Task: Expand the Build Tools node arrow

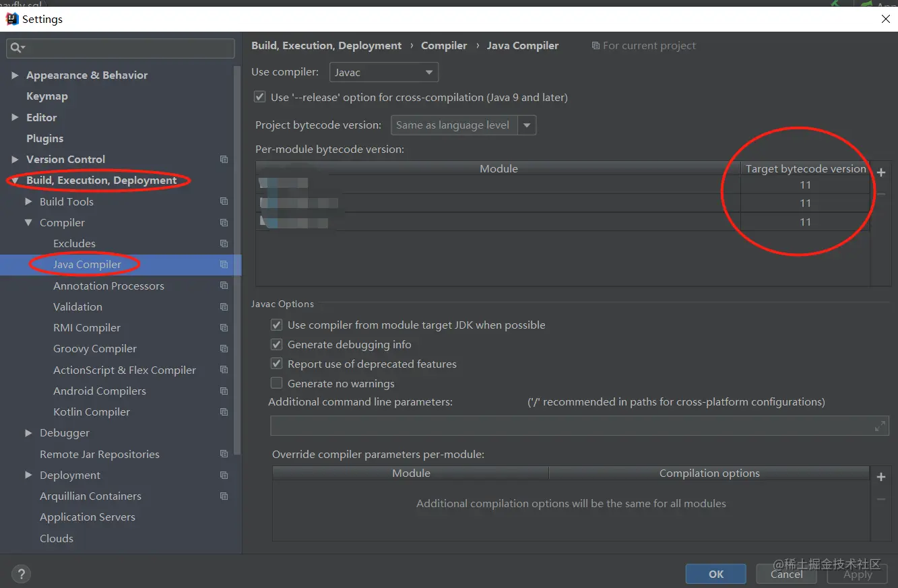Action: click(x=28, y=201)
